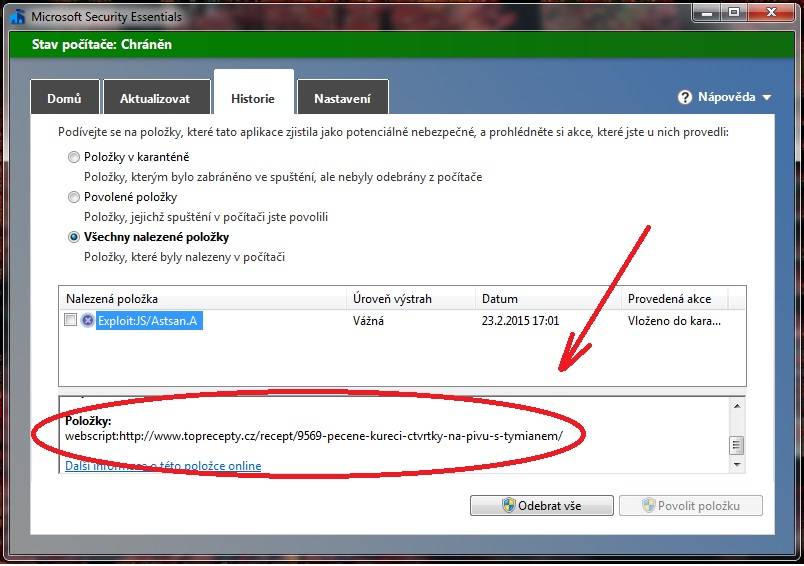Click the Vážná alert level cell
804x566 pixels.
click(368, 321)
